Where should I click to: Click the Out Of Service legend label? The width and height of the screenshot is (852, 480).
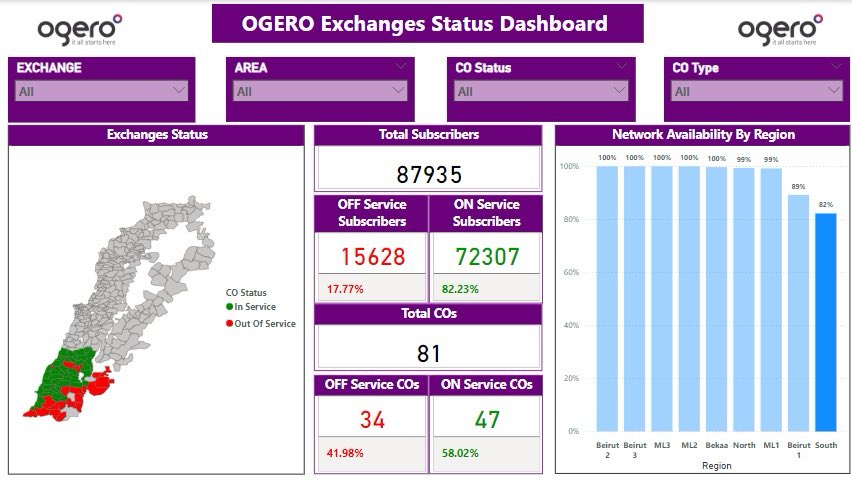pos(265,323)
